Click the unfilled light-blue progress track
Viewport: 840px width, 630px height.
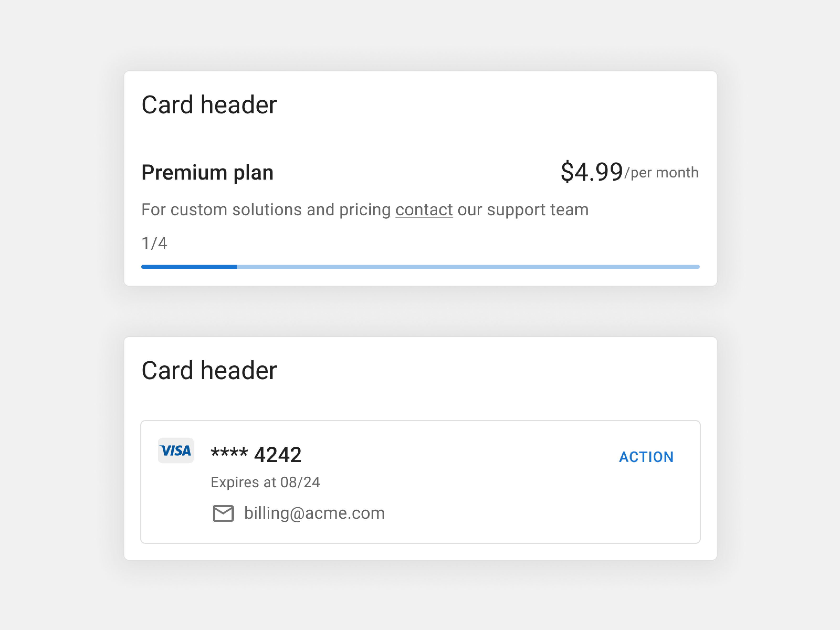click(467, 267)
